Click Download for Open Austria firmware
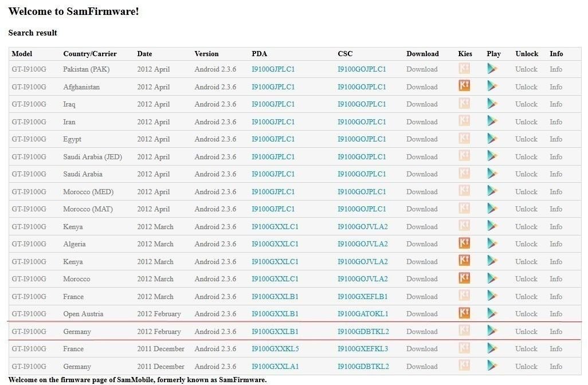 pos(422,314)
